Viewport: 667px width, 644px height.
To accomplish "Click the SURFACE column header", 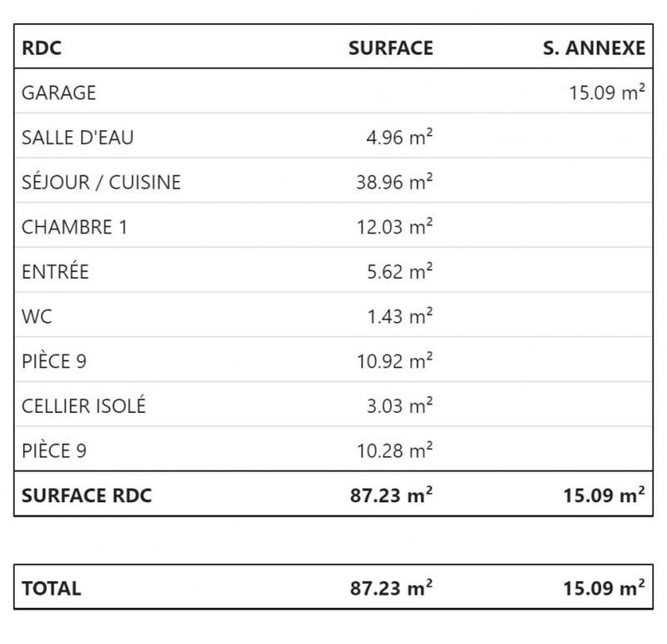I will 390,48.
